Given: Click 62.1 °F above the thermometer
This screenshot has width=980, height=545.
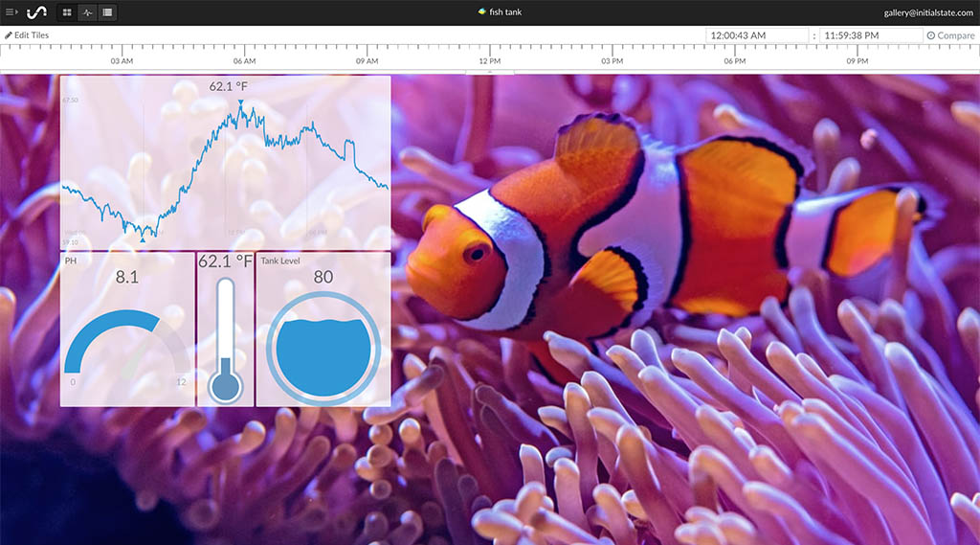Looking at the screenshot, I should pos(226,261).
